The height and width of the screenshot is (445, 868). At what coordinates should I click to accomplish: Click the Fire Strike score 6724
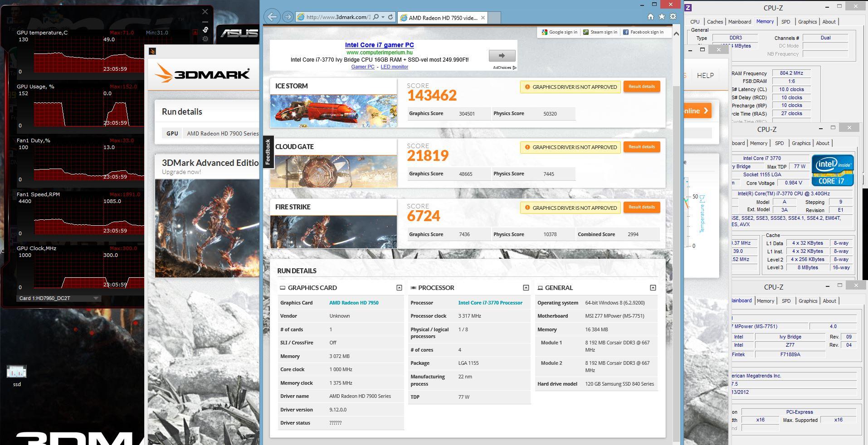click(424, 216)
